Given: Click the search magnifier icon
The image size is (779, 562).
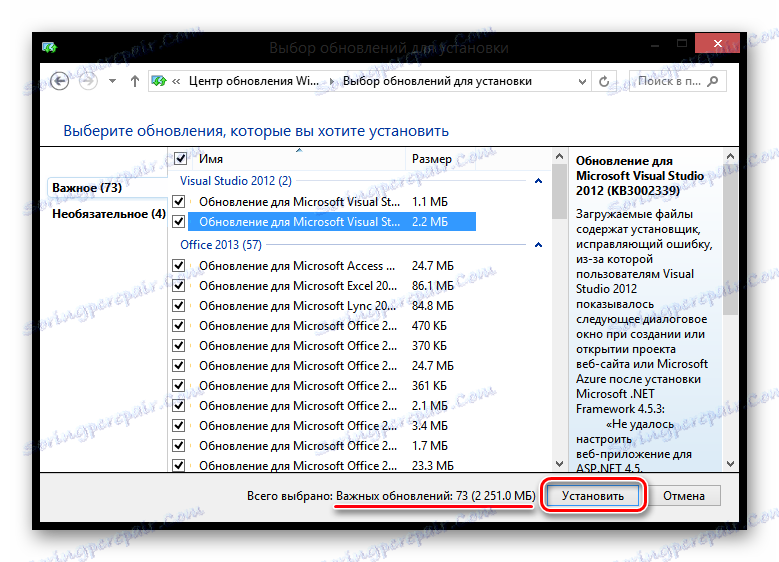Looking at the screenshot, I should click(713, 81).
